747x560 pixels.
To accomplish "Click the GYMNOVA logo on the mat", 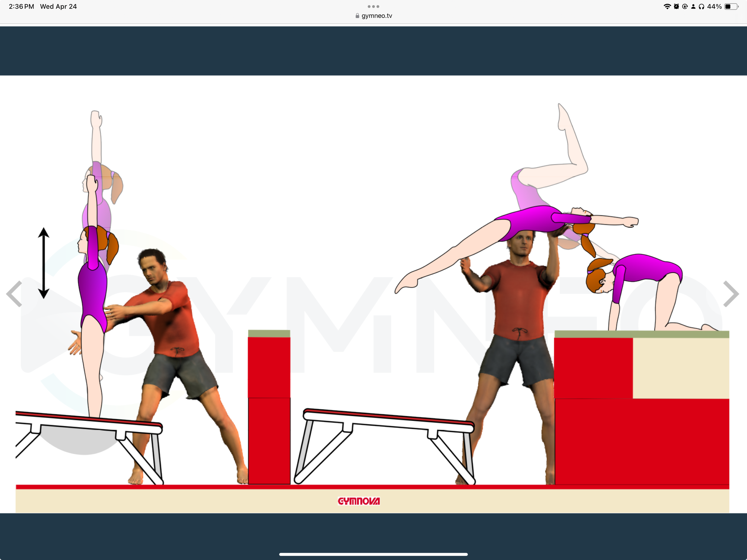I will (x=359, y=501).
